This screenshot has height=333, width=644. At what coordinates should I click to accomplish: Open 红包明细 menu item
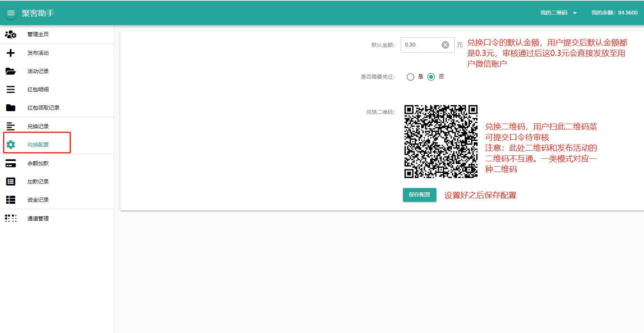(x=57, y=89)
